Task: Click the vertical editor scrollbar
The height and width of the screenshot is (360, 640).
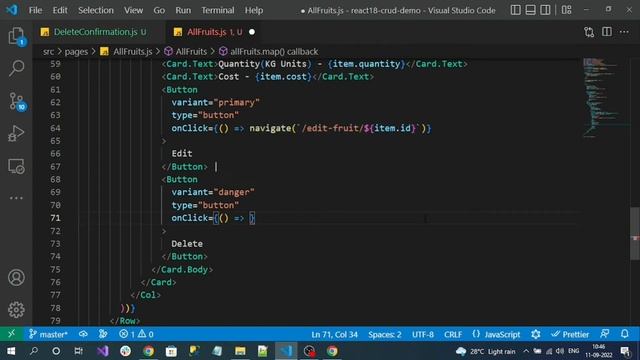Action: [635, 233]
